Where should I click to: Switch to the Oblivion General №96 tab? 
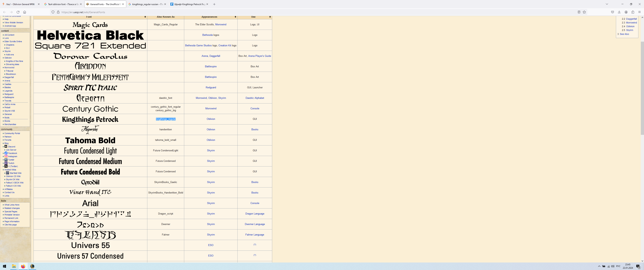click(20, 4)
